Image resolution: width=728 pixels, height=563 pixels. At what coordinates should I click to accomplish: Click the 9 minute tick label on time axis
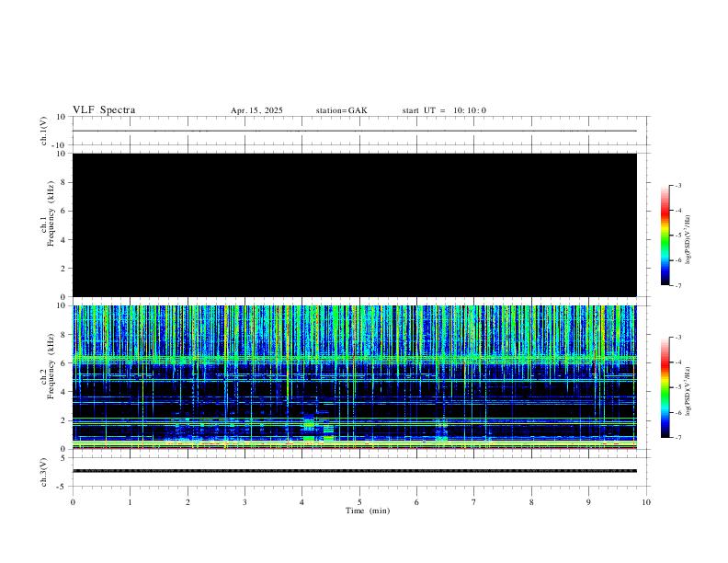click(x=589, y=502)
